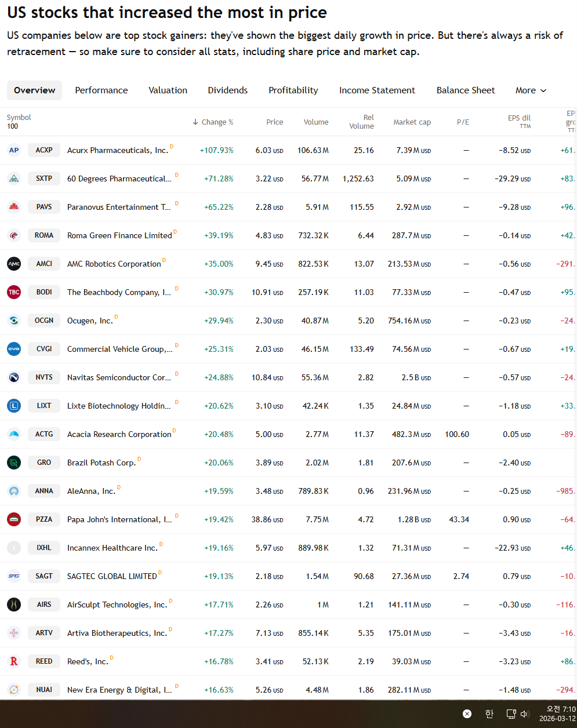Image resolution: width=577 pixels, height=728 pixels.
Task: Click the Market cap column header
Action: pyautogui.click(x=412, y=122)
